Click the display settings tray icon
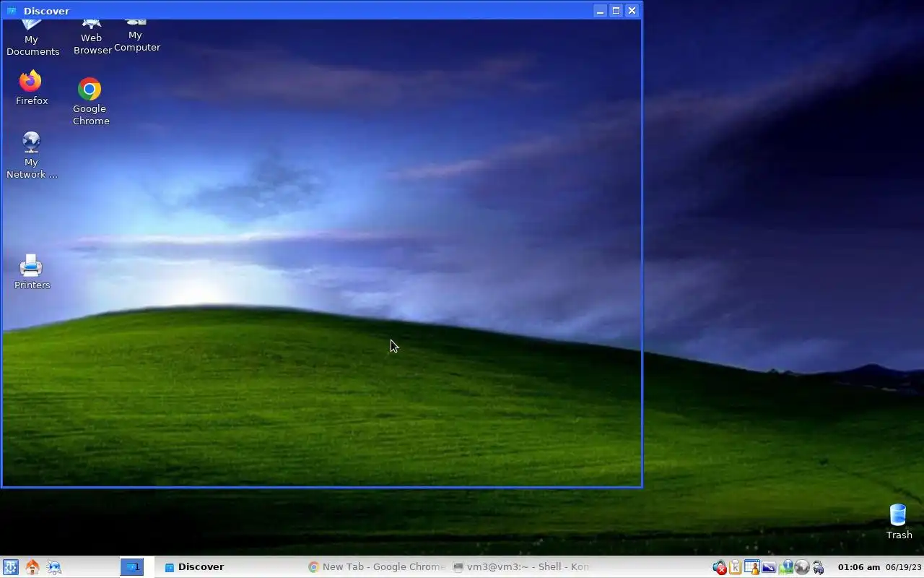Image resolution: width=924 pixels, height=578 pixels. (768, 568)
